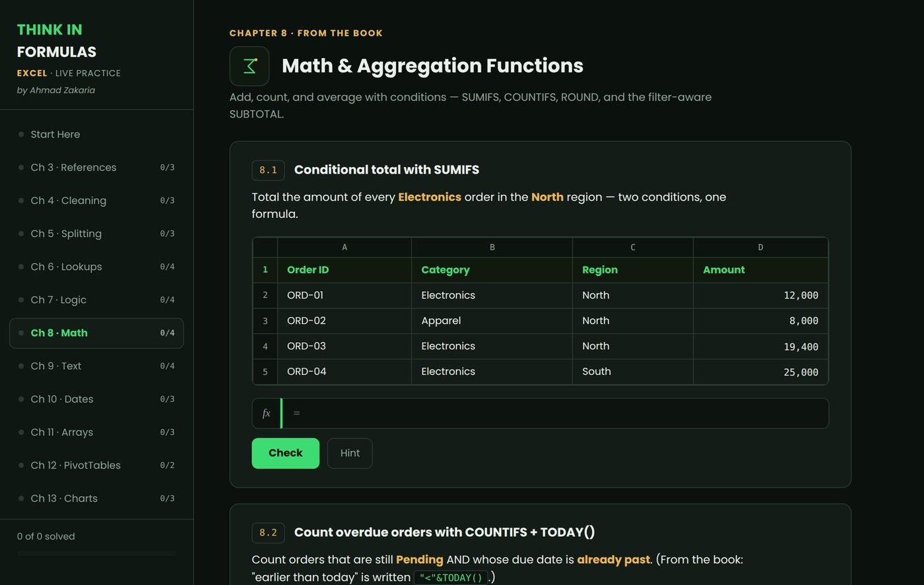The width and height of the screenshot is (924, 585).
Task: Click the 19,400 amount cell
Action: point(760,346)
